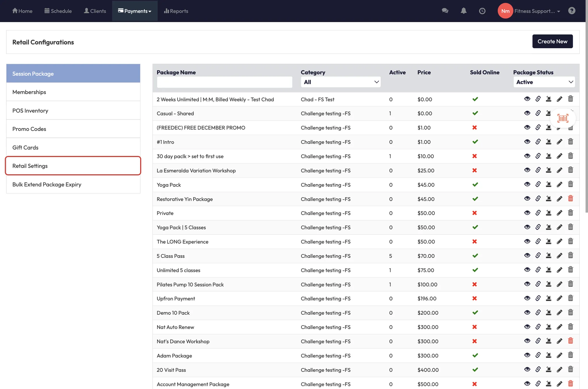Copy link for the Yoga Pack row
This screenshot has width=588, height=389.
click(x=538, y=184)
